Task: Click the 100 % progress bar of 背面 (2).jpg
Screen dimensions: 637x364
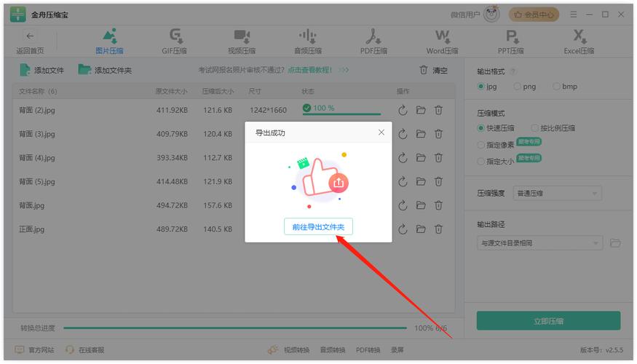Action: [341, 114]
